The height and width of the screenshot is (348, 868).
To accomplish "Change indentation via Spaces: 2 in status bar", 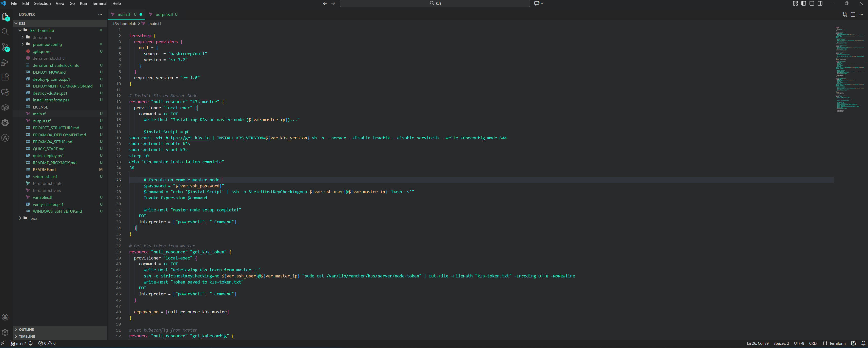I will (x=781, y=343).
